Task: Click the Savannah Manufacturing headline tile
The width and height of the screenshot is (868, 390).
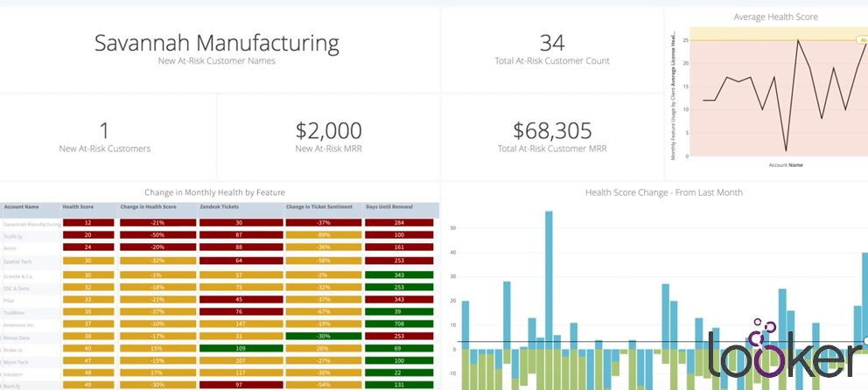Action: click(216, 44)
